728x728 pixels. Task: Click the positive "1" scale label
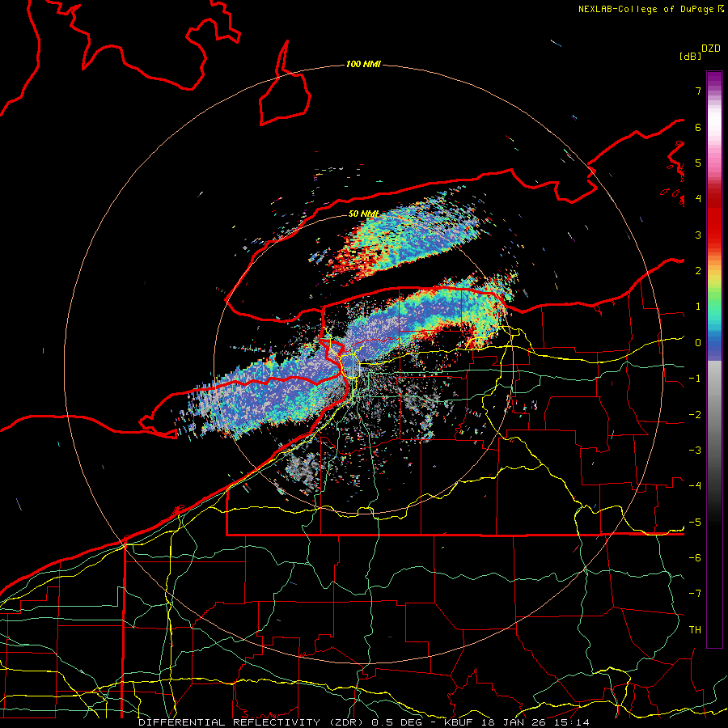click(x=698, y=307)
